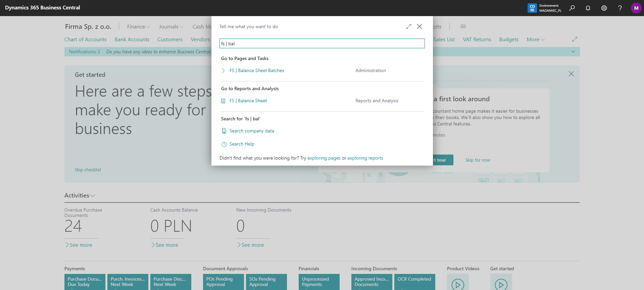Open the More dropdown

point(535,40)
